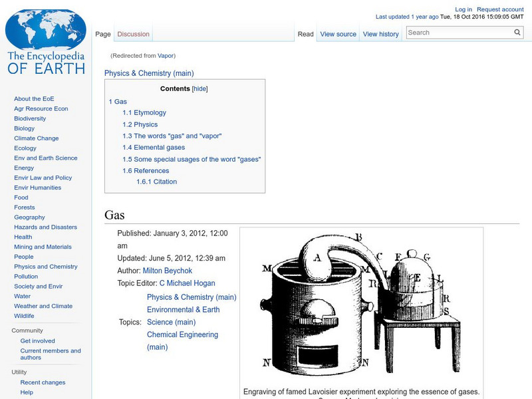
Task: Switch to the Discussion tab
Action: coord(134,34)
